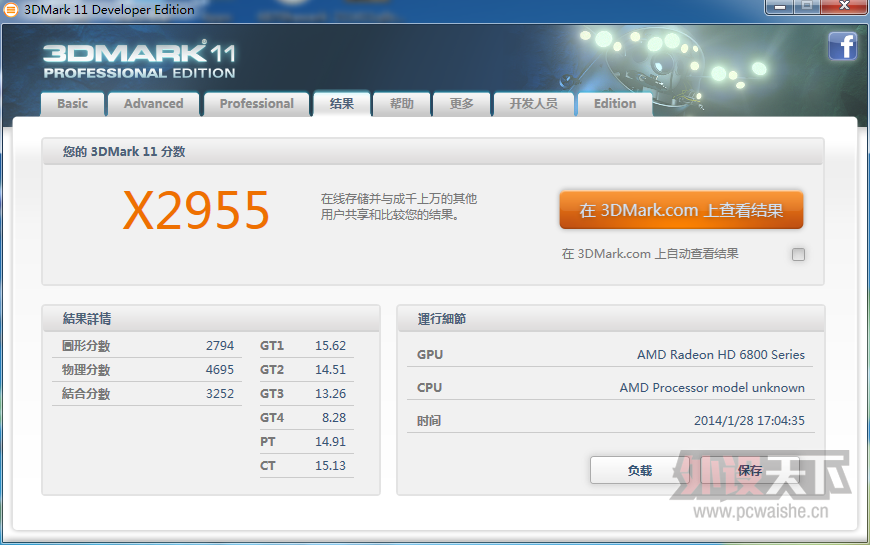
Task: Click the PT value 14.91
Action: pyautogui.click(x=330, y=442)
